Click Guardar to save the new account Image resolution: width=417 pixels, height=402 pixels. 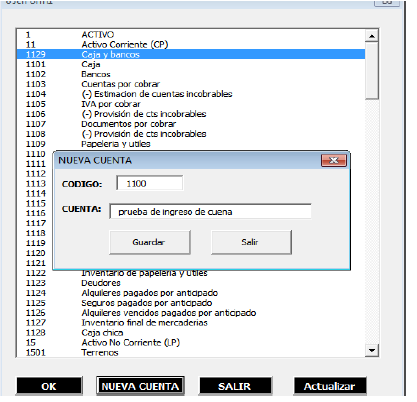(150, 242)
